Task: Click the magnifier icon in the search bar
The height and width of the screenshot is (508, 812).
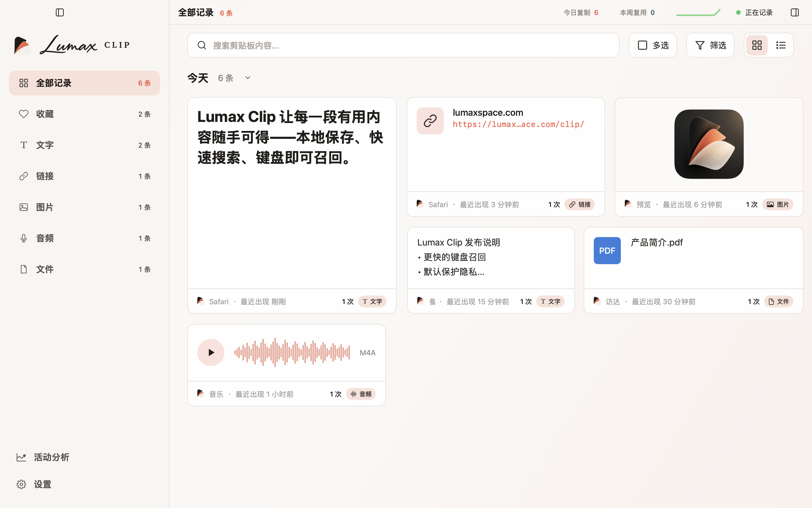Action: [202, 45]
